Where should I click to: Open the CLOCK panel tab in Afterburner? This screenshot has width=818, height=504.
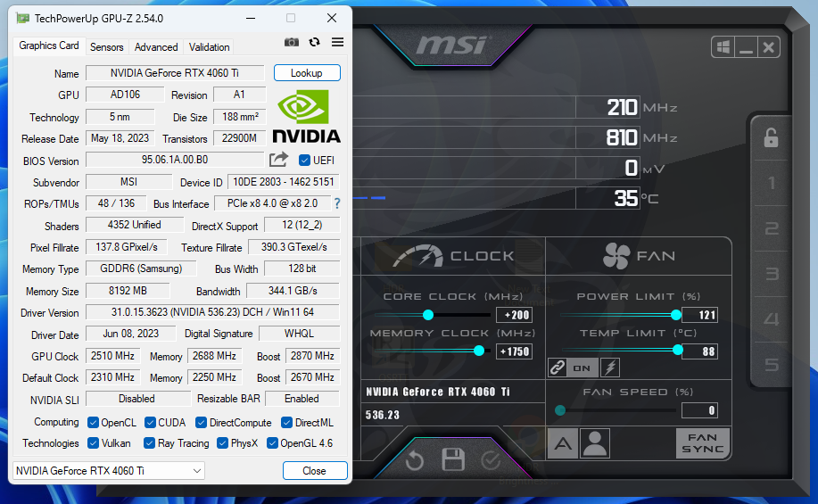(453, 256)
